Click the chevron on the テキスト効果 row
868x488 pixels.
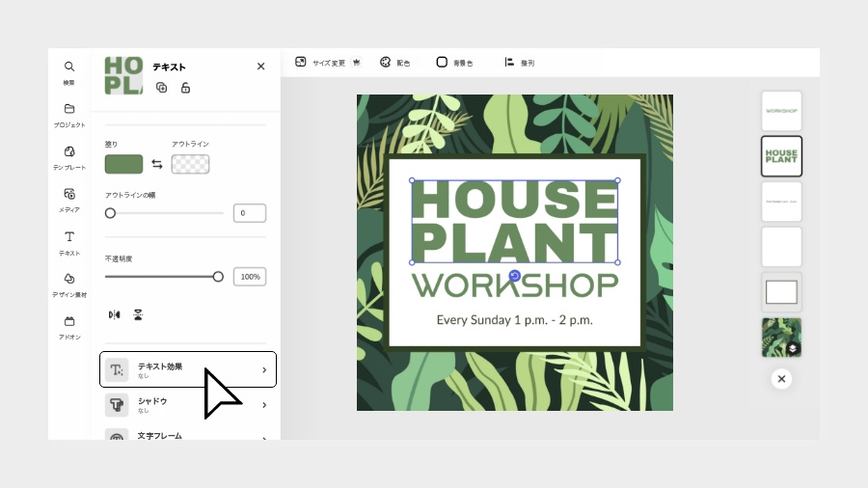pyautogui.click(x=264, y=369)
